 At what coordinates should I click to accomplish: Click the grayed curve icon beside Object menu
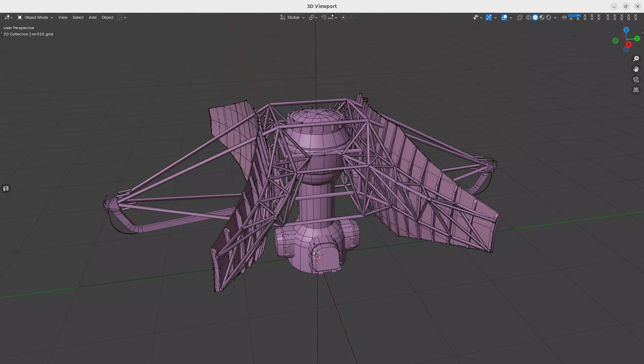click(x=120, y=17)
